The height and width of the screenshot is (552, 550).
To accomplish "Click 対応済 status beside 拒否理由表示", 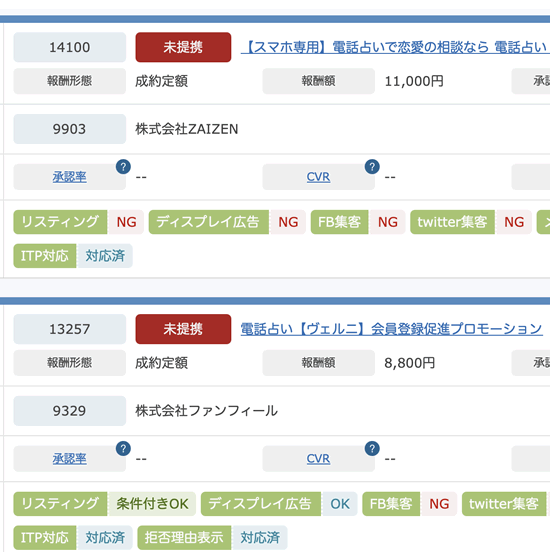I will (260, 538).
